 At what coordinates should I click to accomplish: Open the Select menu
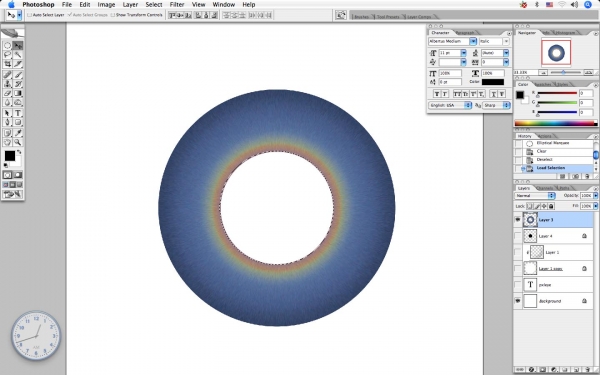pos(154,5)
